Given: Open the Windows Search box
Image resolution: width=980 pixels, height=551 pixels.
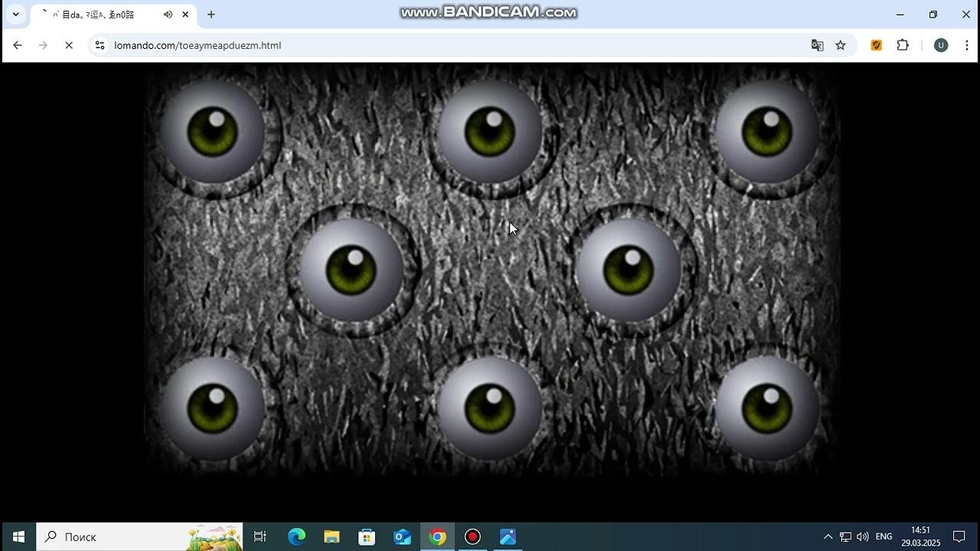Looking at the screenshot, I should [139, 536].
